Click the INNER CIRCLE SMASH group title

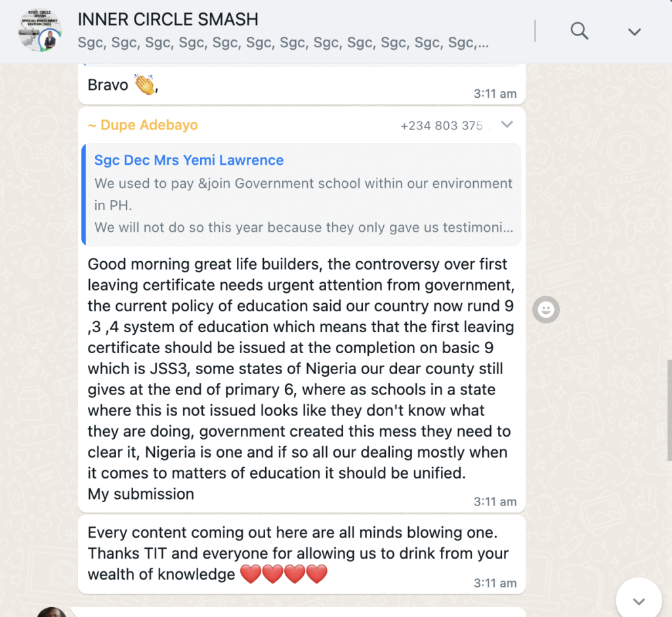coord(168,19)
